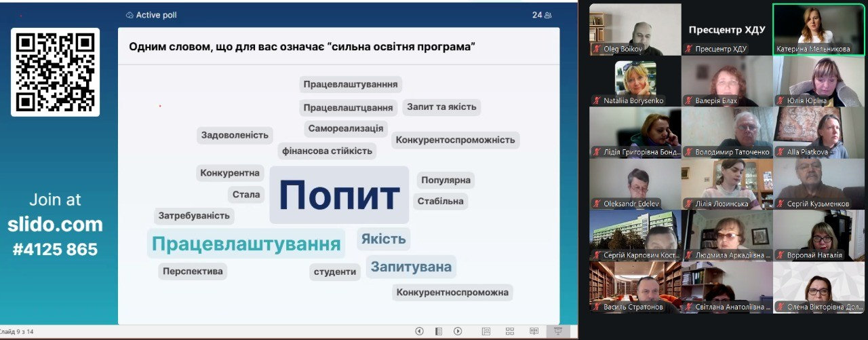Select Юлія Юріна video tile

(819, 81)
